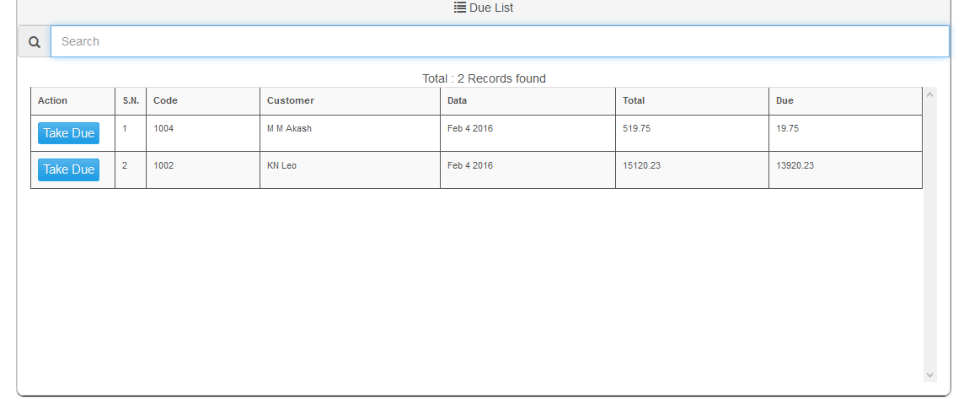Click the total amount 519.75

pyautogui.click(x=636, y=129)
